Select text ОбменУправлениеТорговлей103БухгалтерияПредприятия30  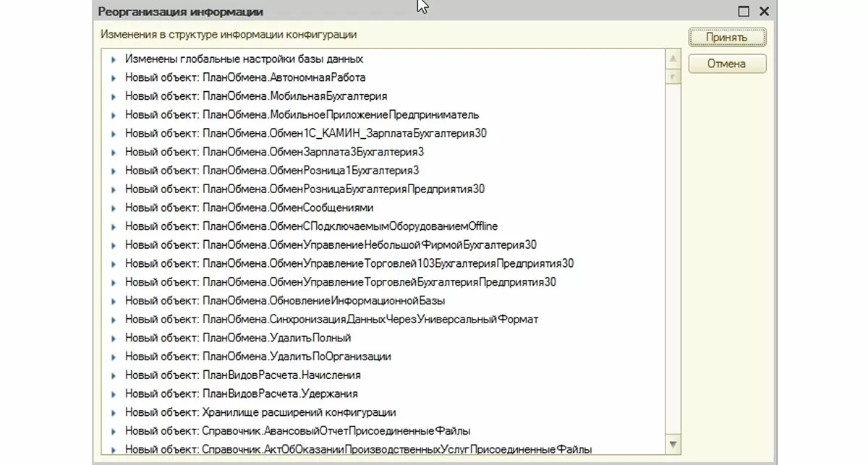(x=422, y=264)
